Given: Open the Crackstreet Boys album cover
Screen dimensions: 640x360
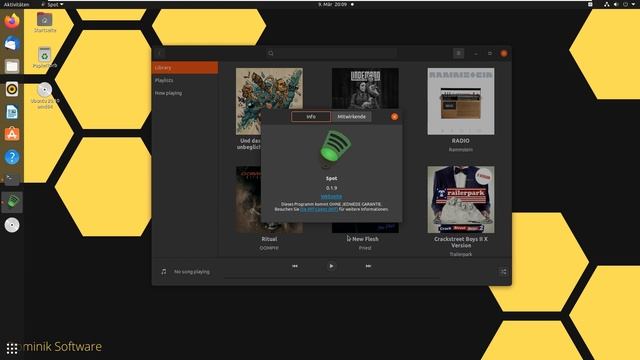Looking at the screenshot, I should pyautogui.click(x=461, y=200).
